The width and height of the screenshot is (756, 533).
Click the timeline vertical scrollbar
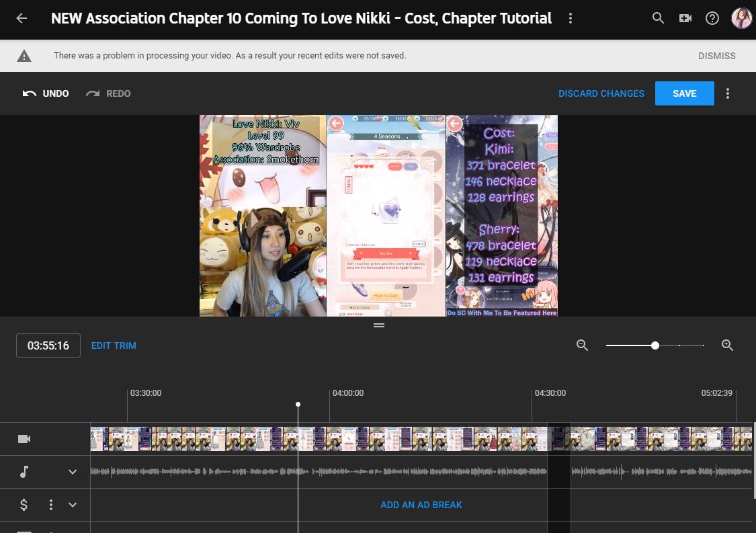(753, 460)
